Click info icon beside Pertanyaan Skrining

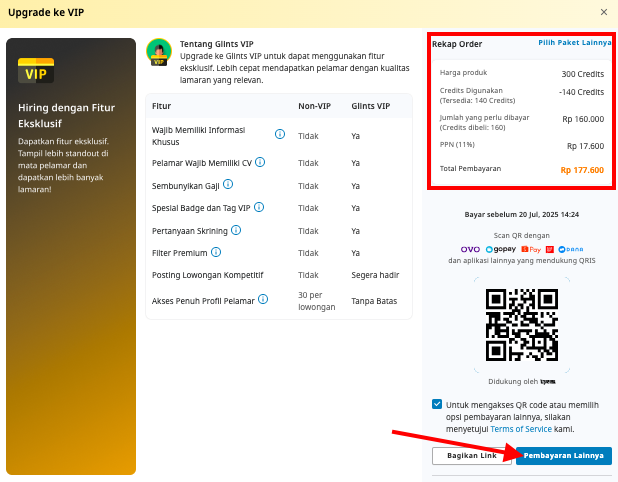click(x=236, y=230)
